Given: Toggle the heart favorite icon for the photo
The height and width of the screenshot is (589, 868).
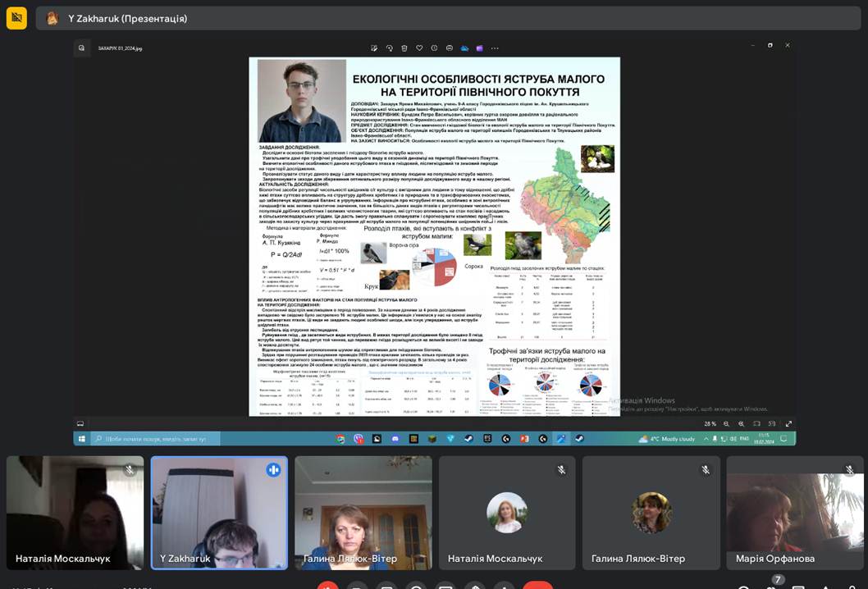Looking at the screenshot, I should click(419, 48).
